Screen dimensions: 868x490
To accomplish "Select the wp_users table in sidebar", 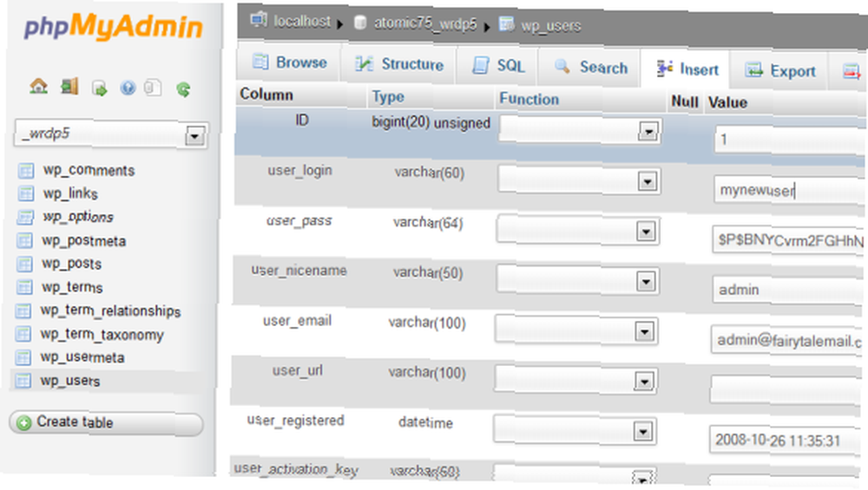I will pos(70,381).
